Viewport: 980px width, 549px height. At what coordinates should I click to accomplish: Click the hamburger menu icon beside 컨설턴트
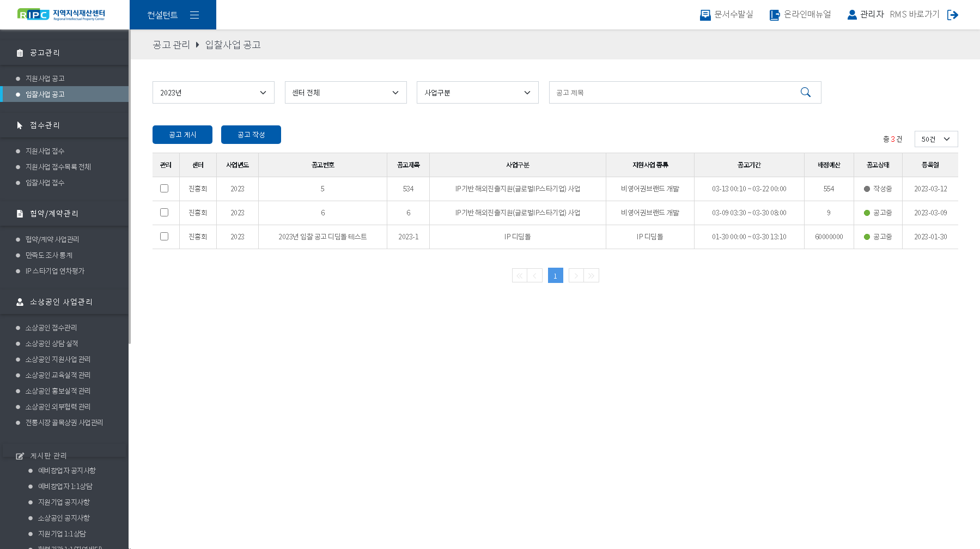pyautogui.click(x=194, y=15)
